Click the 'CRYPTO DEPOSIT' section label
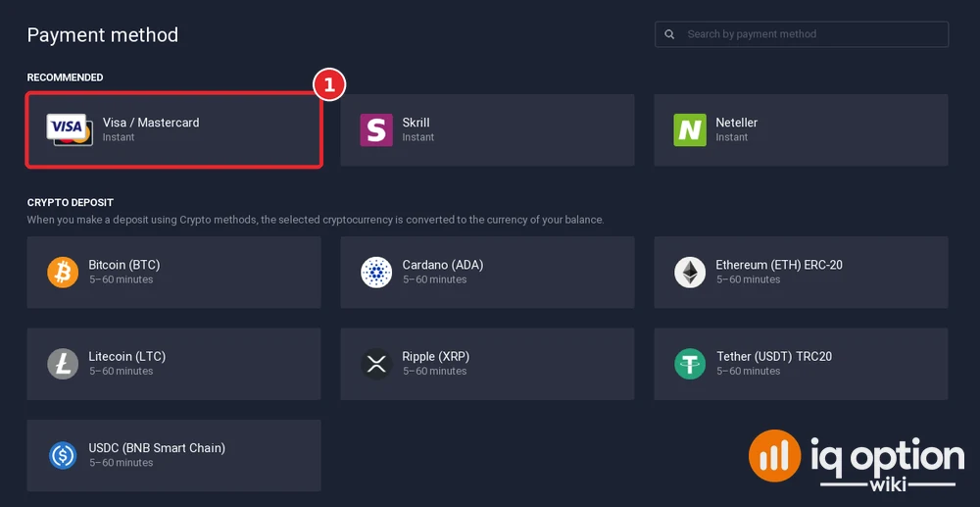The width and height of the screenshot is (980, 507). coord(70,203)
